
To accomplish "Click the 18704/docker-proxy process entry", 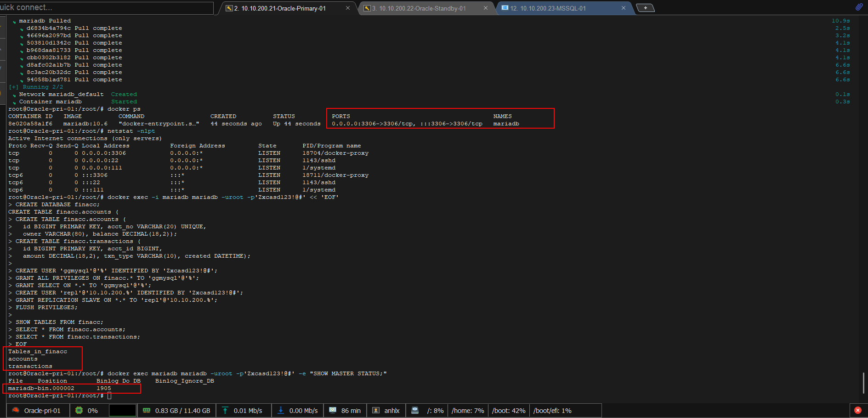I will (335, 153).
